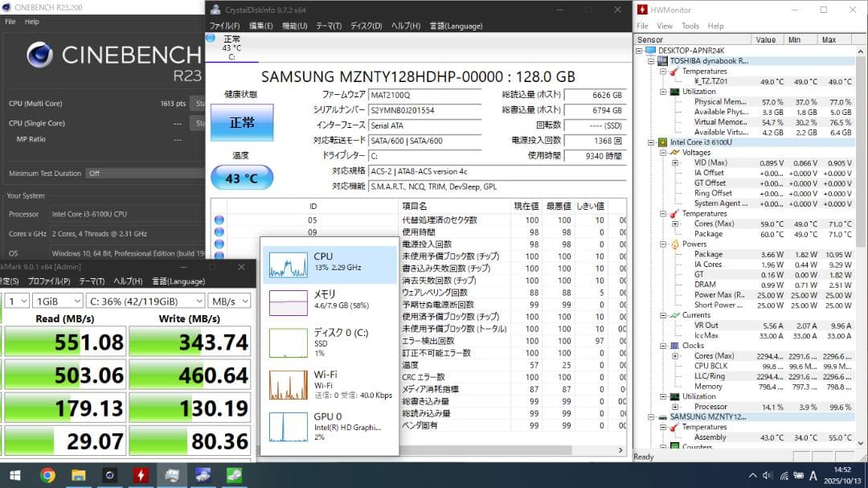Open 機能(U) menu in CrystalDiskInfo
The width and height of the screenshot is (868, 488).
point(294,26)
